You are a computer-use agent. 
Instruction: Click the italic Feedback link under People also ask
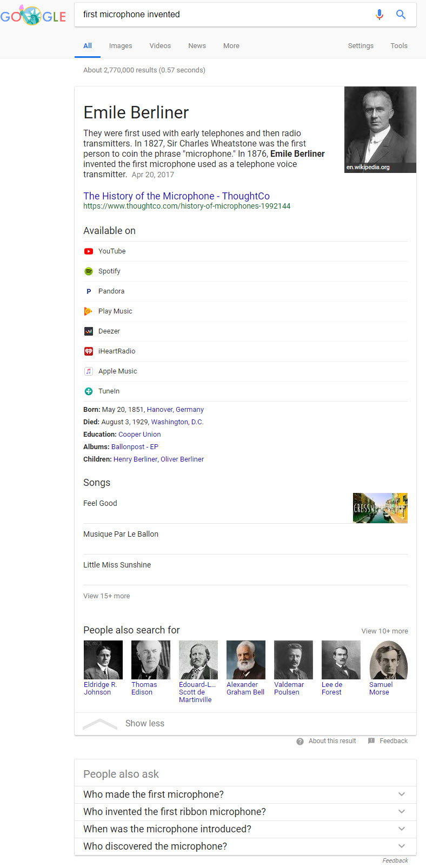tap(395, 860)
